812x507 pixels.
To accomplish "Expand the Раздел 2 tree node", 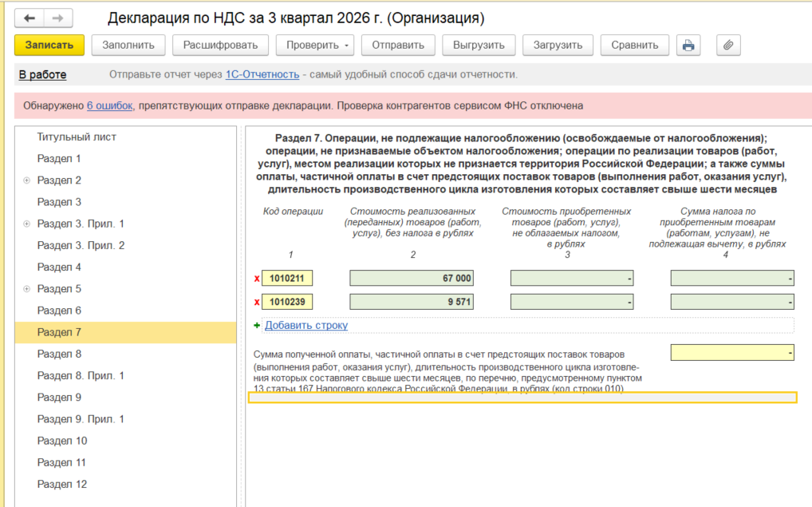I will tap(26, 180).
